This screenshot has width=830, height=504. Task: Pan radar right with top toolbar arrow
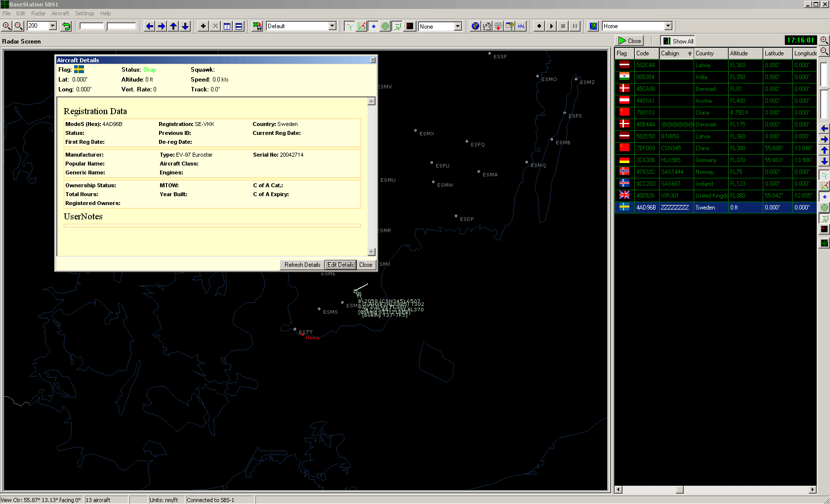coord(162,26)
